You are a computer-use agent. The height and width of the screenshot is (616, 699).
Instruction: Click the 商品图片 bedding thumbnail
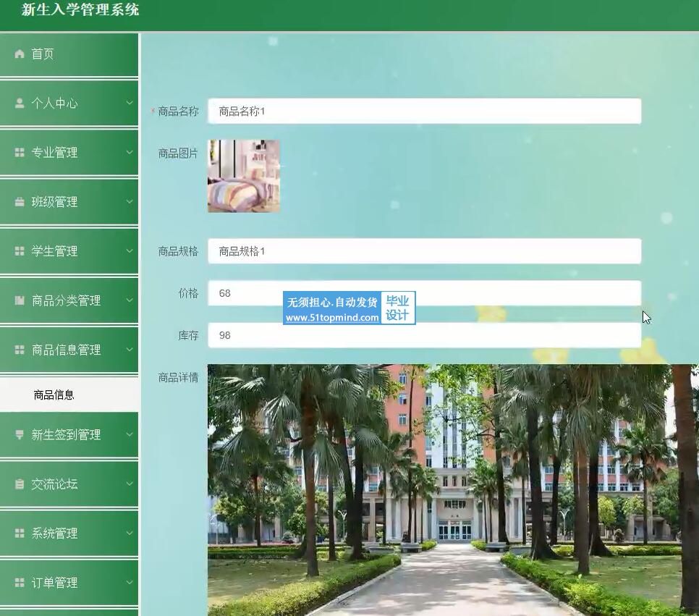[244, 176]
